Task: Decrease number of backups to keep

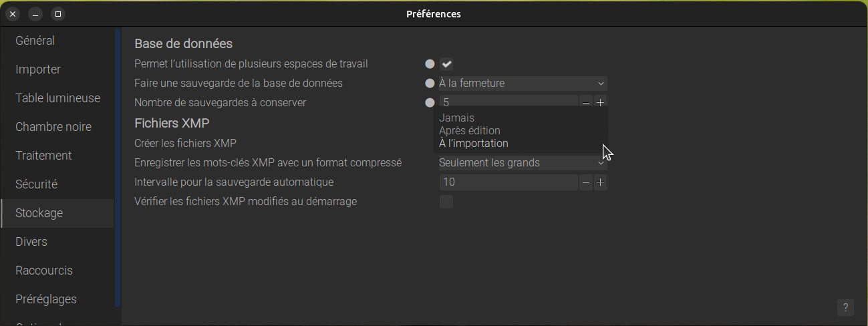Action: coord(586,102)
